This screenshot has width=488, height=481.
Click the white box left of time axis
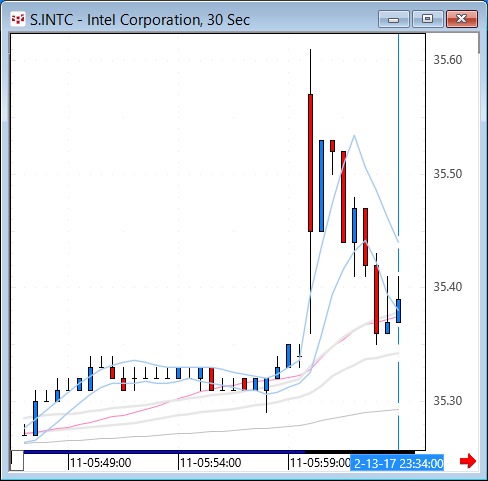pyautogui.click(x=17, y=461)
